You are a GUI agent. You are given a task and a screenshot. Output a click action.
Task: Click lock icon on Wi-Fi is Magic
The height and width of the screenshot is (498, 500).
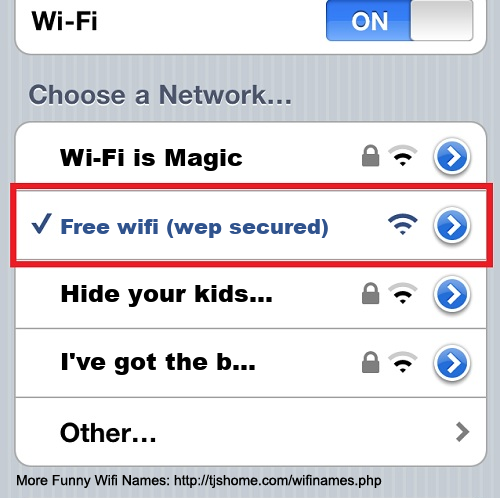click(370, 156)
